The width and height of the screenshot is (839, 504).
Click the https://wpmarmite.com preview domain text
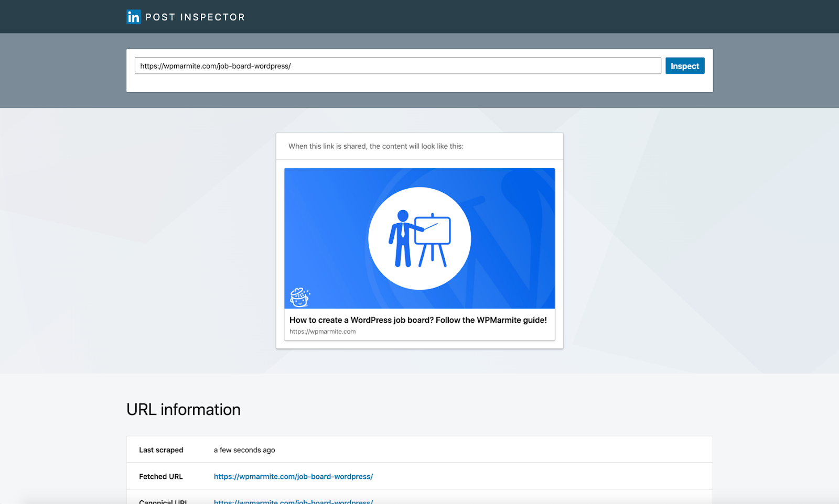322,332
